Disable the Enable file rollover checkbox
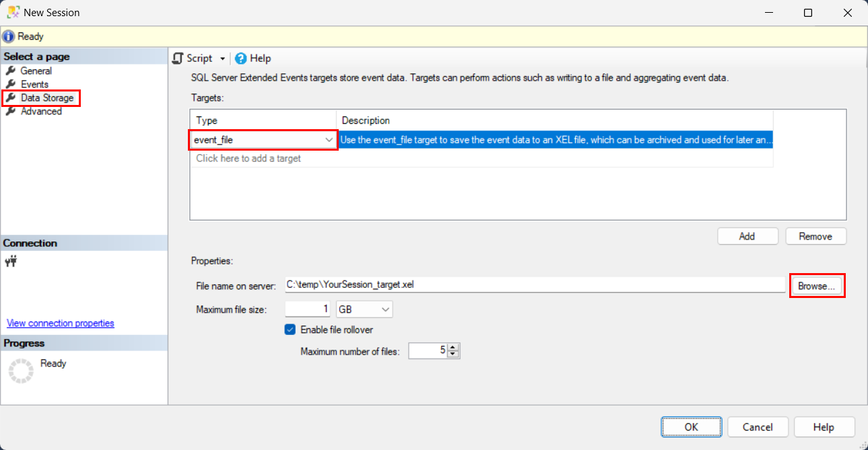The image size is (868, 450). coord(290,330)
